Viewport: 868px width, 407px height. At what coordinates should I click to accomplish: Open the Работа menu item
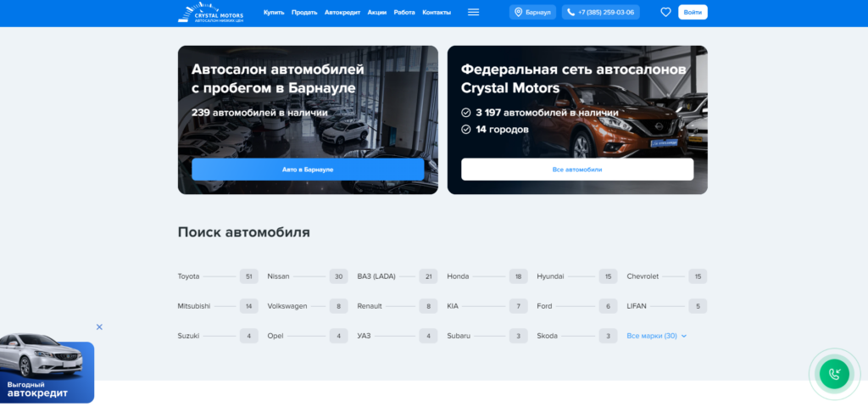pos(404,12)
